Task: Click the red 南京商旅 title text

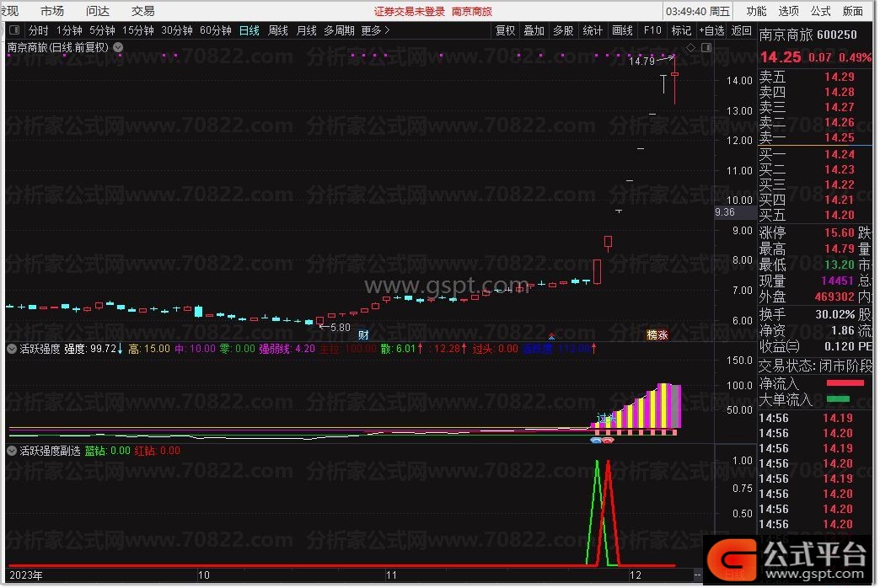Action: pos(472,11)
